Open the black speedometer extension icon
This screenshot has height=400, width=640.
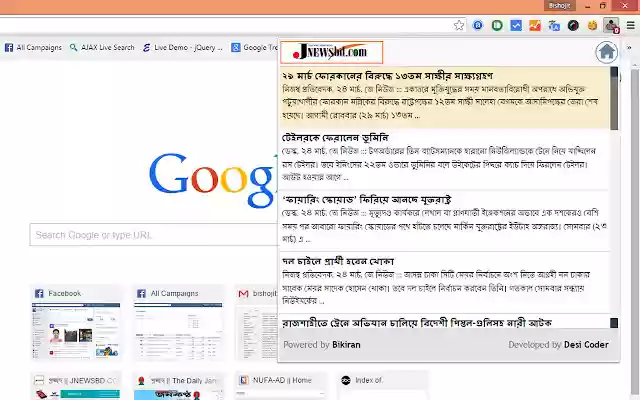pos(573,25)
